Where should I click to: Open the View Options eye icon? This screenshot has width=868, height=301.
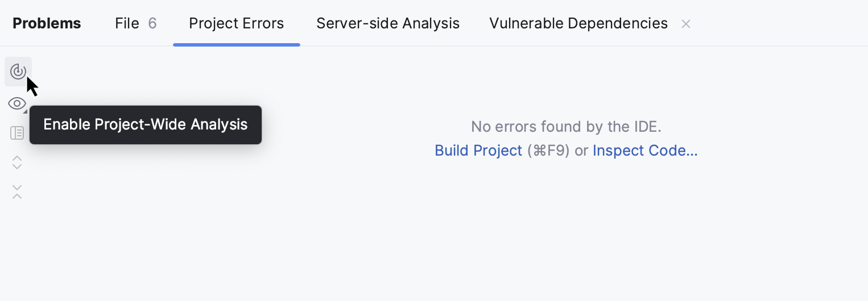click(16, 103)
